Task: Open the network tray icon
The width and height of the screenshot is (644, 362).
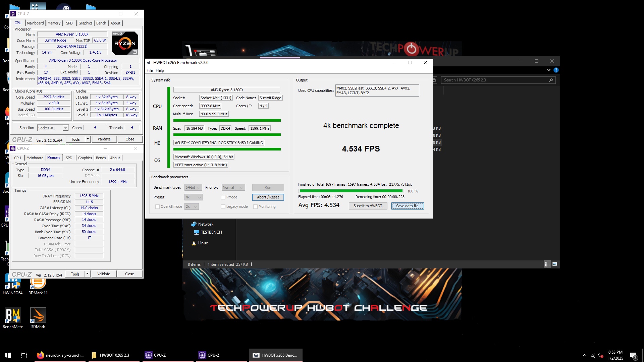Action: coord(593,355)
